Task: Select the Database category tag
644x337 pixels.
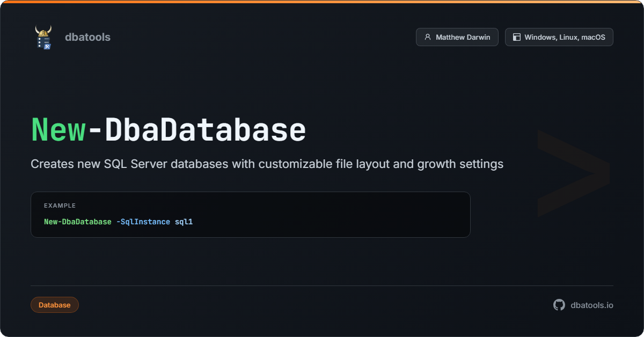Action: [55, 305]
